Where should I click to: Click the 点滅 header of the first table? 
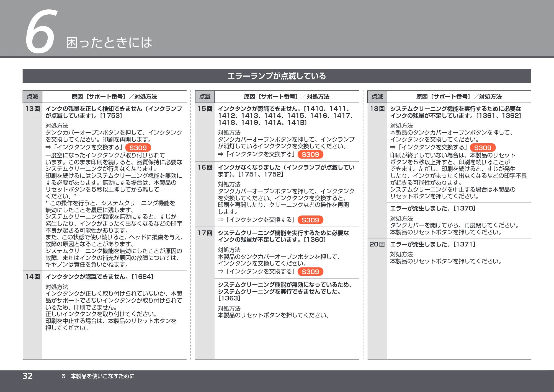tap(32, 97)
